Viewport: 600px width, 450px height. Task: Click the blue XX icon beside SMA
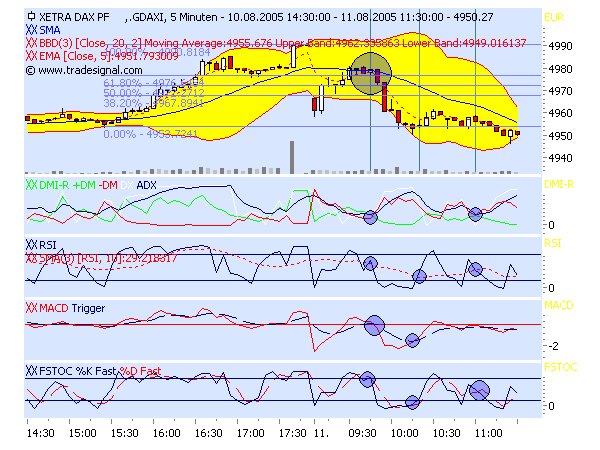coord(32,30)
